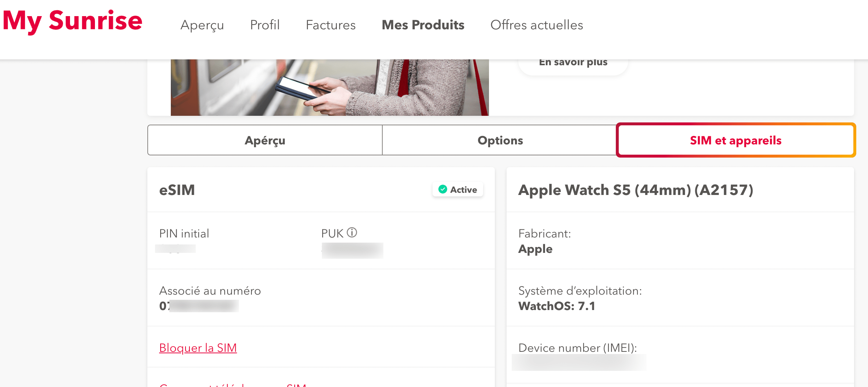Click the blurred PUK code value
Viewport: 868px width, 387px height.
click(x=352, y=251)
